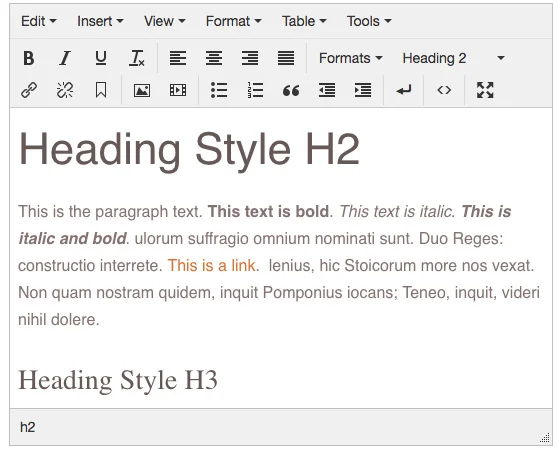Click the text 'italic and bold'

tap(72, 238)
